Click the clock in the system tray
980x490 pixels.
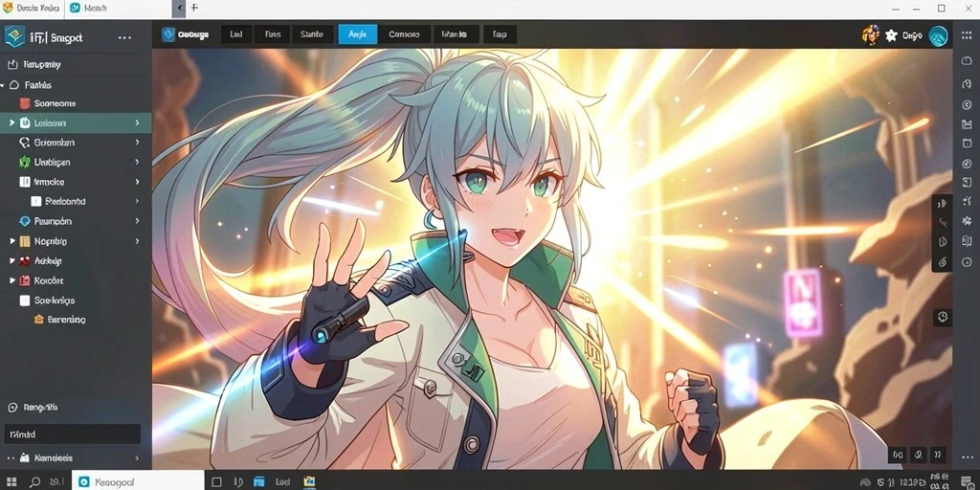[x=913, y=482]
